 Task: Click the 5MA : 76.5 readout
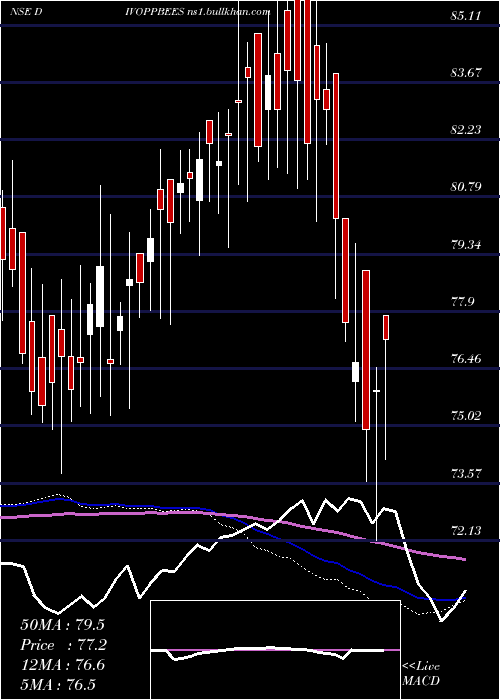click(x=58, y=684)
